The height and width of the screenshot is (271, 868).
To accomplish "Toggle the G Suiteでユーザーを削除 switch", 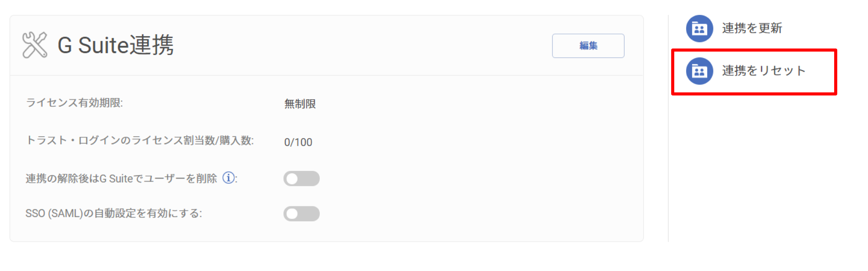I will pos(301,179).
